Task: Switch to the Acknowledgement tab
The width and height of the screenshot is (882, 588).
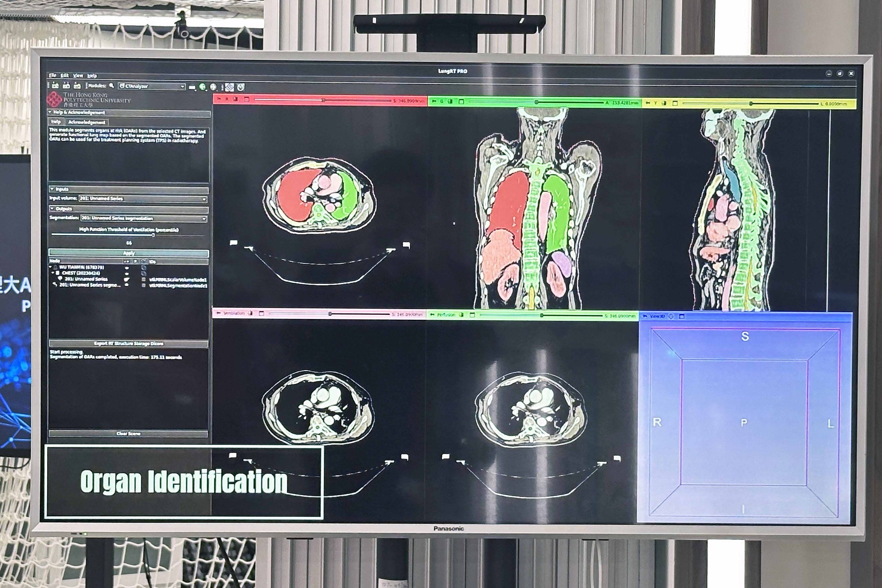Action: [87, 122]
